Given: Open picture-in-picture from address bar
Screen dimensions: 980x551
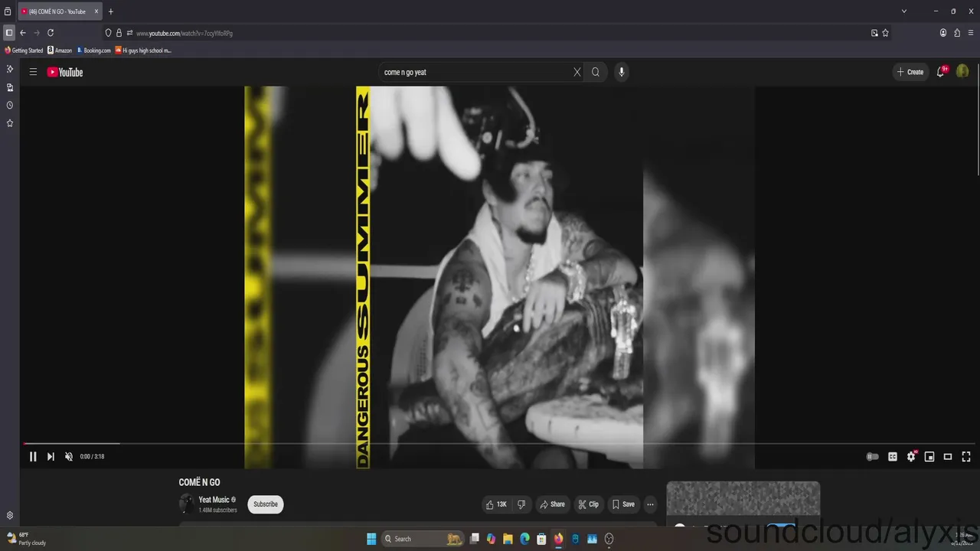Looking at the screenshot, I should pos(874,33).
